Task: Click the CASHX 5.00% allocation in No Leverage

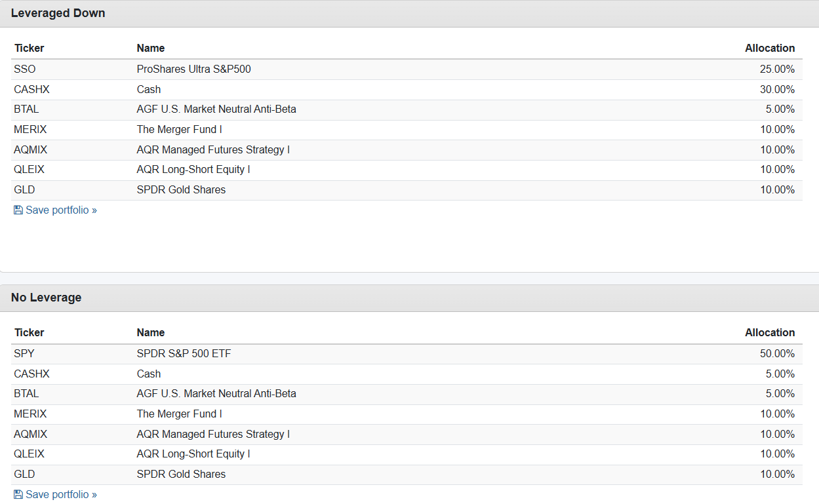Action: point(780,374)
